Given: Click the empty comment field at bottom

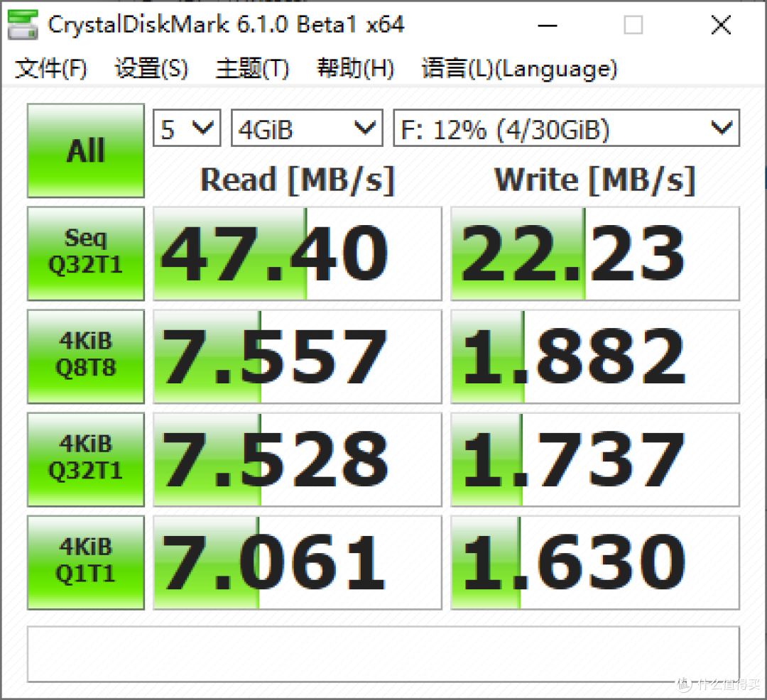Looking at the screenshot, I should (x=383, y=654).
